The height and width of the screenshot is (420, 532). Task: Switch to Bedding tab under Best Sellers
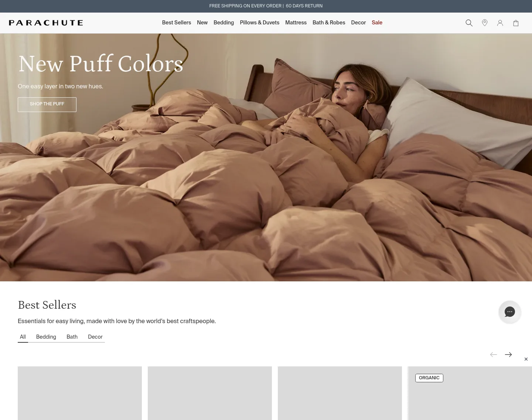click(46, 337)
